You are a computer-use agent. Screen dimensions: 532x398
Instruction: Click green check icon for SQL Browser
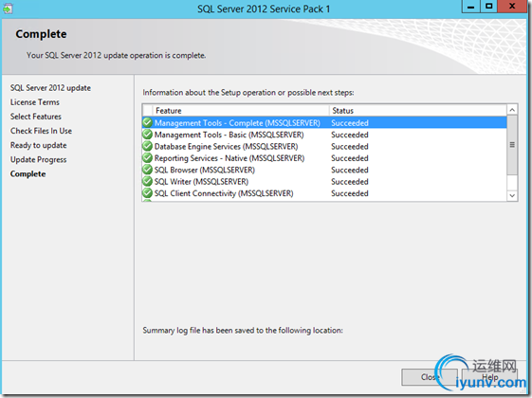click(x=147, y=170)
